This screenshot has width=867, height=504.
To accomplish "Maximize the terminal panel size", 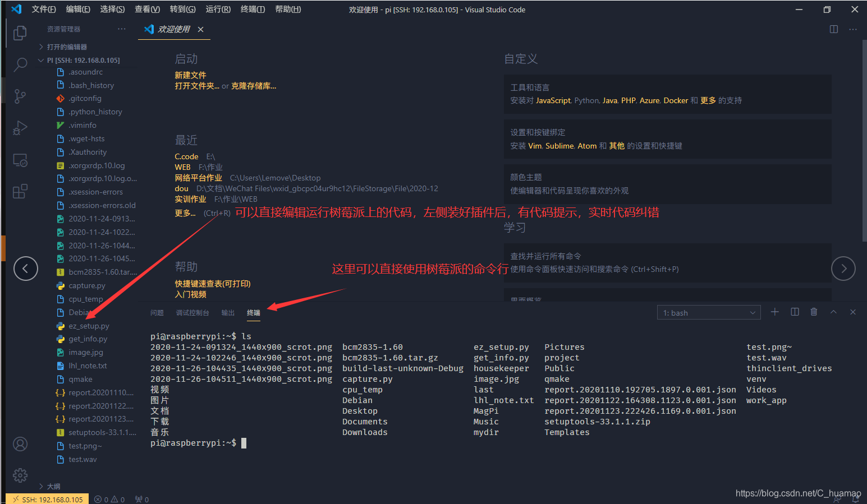I will (x=833, y=312).
